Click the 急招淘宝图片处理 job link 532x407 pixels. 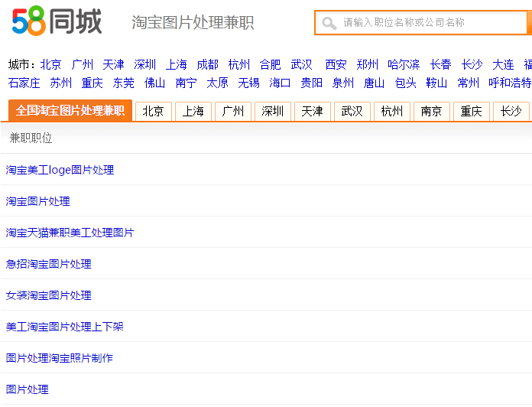(x=48, y=264)
